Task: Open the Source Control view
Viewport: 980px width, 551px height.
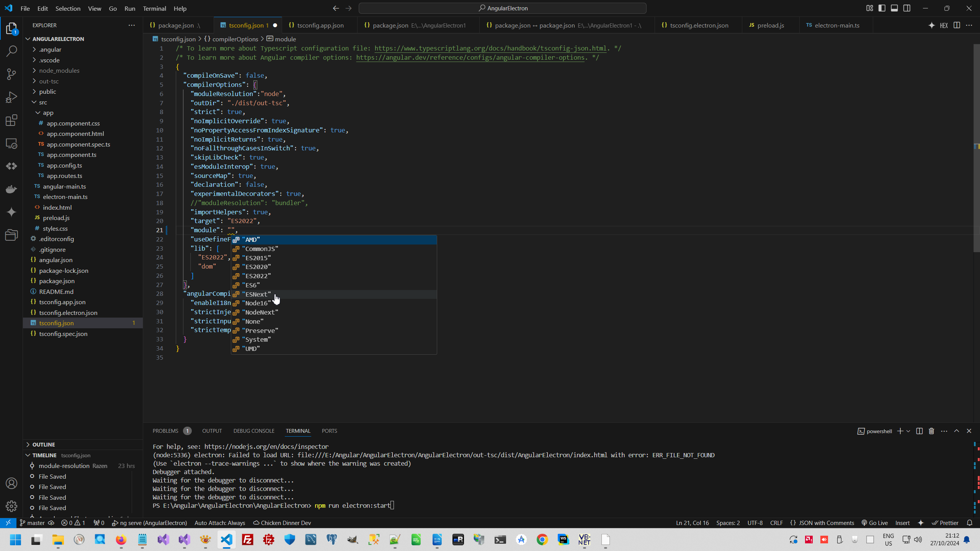Action: click(11, 74)
